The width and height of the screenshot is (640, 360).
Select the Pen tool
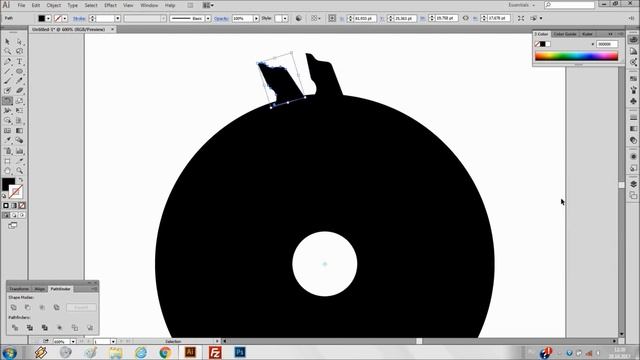click(x=7, y=61)
